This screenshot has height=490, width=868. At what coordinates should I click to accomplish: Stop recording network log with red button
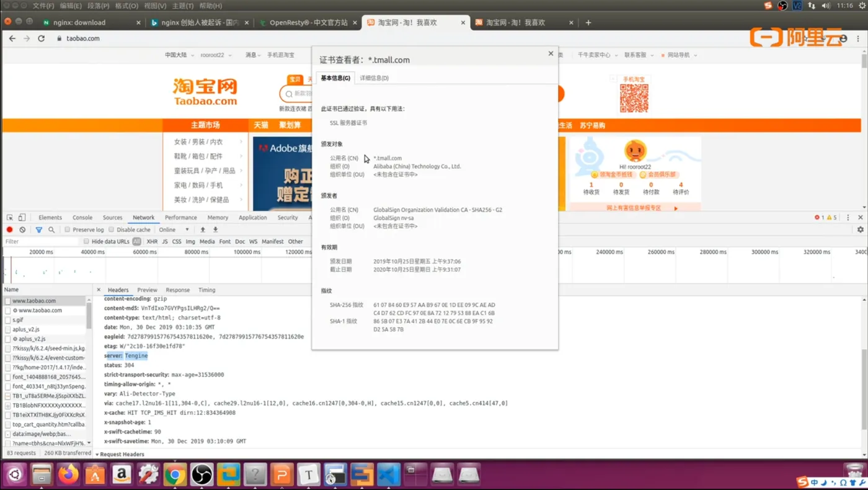click(9, 229)
